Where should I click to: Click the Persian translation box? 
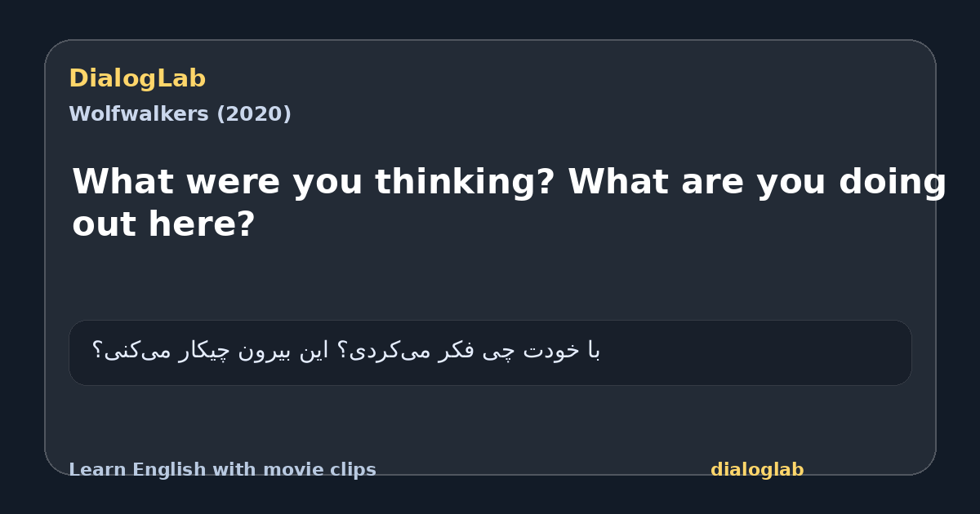490,352
